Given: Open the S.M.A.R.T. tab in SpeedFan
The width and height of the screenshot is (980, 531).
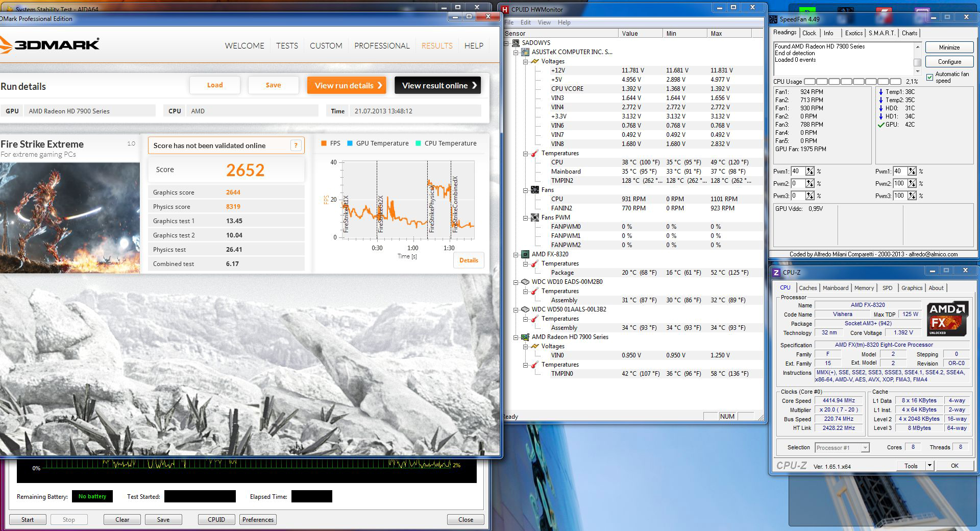Looking at the screenshot, I should (x=881, y=33).
